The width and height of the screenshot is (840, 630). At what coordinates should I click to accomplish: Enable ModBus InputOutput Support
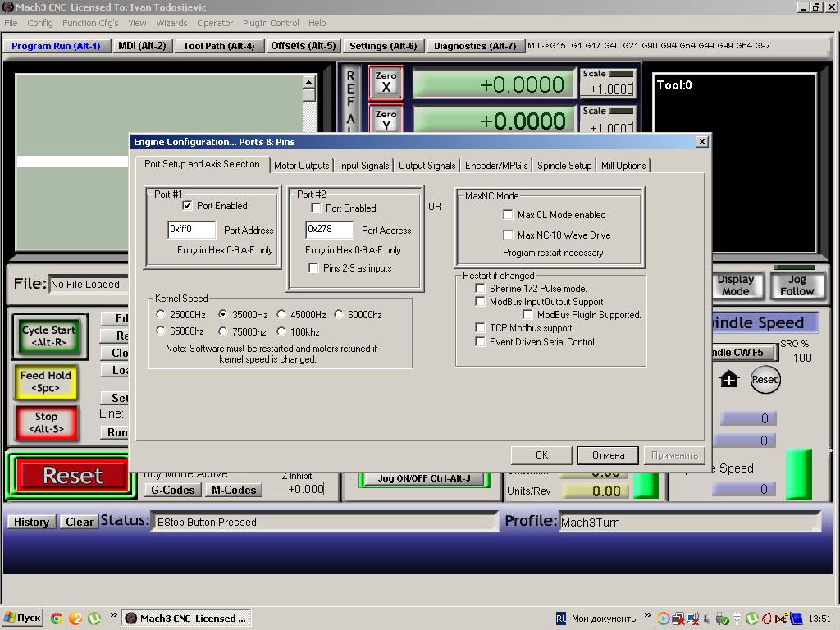pos(481,302)
